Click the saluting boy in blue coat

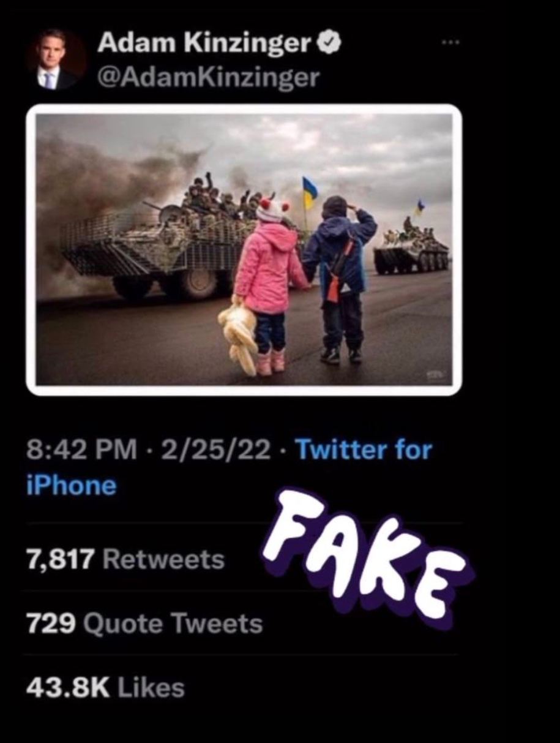(x=338, y=279)
